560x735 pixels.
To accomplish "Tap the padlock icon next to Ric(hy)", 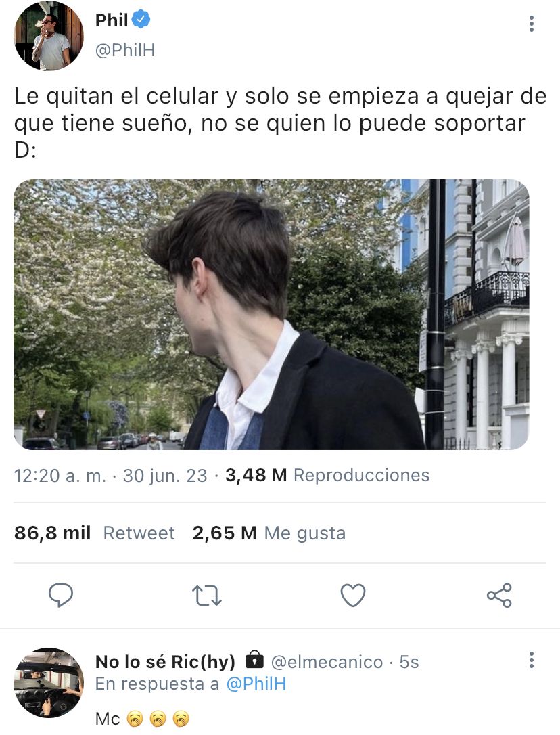I will click(254, 659).
